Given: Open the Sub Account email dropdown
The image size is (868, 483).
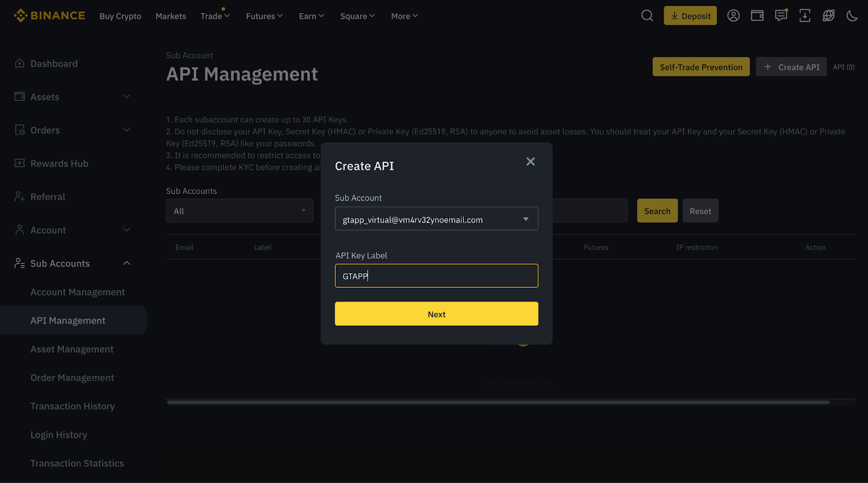Looking at the screenshot, I should [x=436, y=219].
